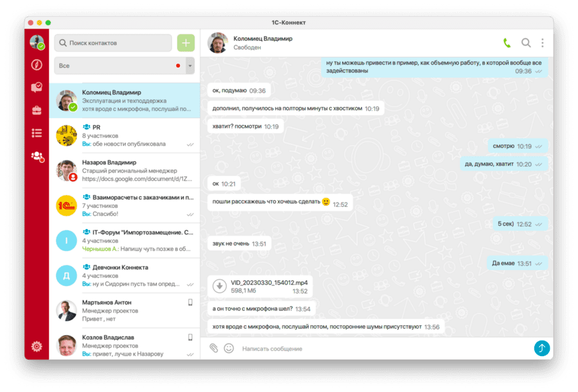
Task: Click sent message 'смотрю'
Action: pos(518,146)
